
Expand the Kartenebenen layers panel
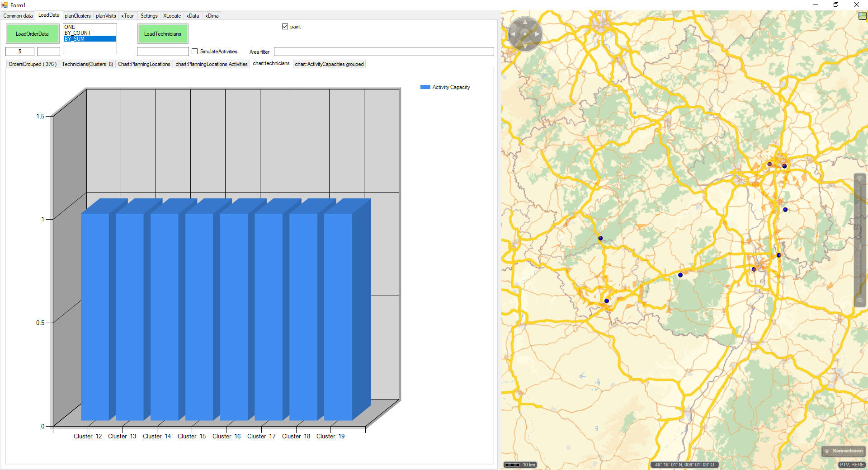(843, 451)
